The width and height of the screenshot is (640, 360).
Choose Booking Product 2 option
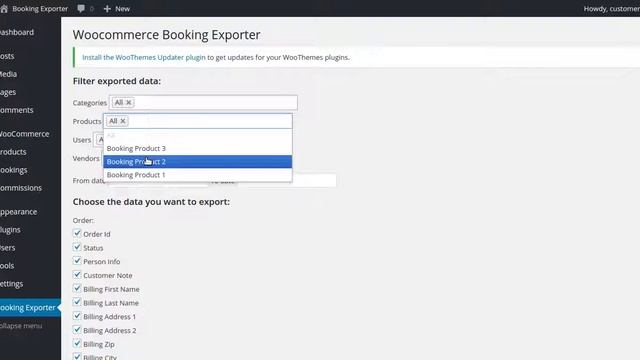click(x=198, y=162)
